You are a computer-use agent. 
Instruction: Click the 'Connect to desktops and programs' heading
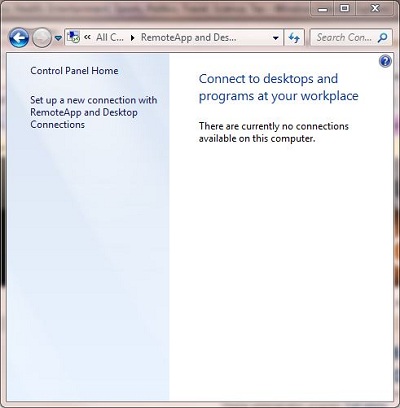[x=279, y=87]
